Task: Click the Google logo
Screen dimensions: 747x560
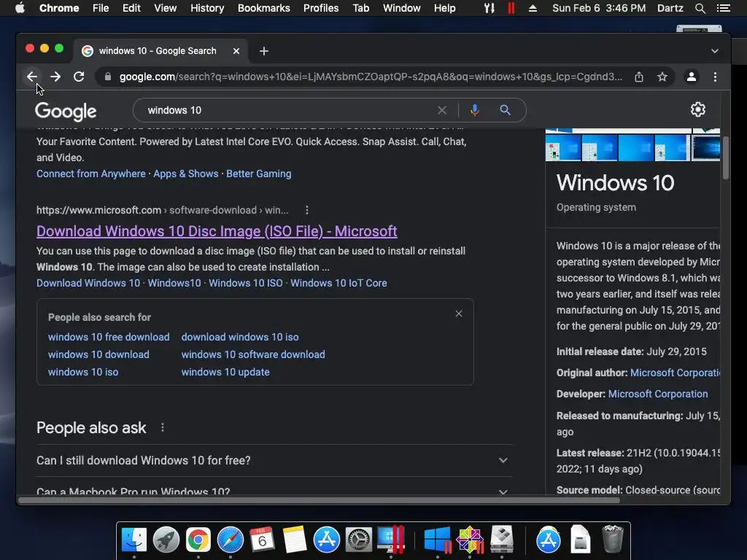Action: (x=66, y=112)
